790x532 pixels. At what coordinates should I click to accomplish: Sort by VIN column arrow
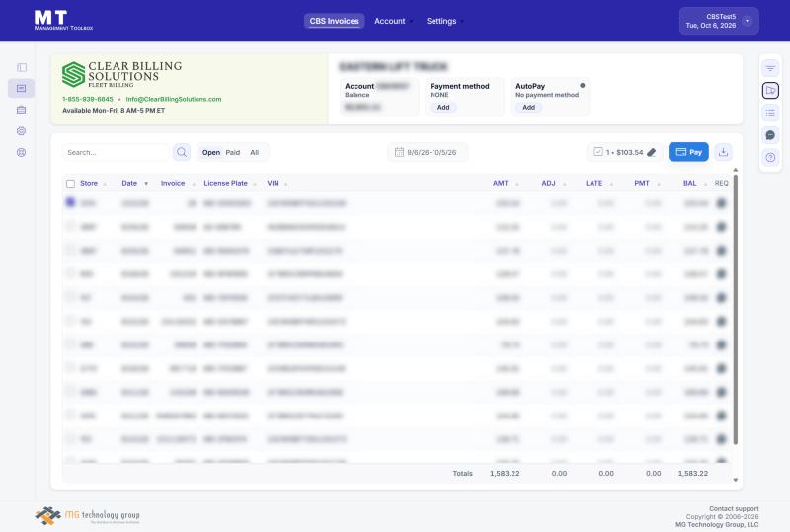pos(285,184)
